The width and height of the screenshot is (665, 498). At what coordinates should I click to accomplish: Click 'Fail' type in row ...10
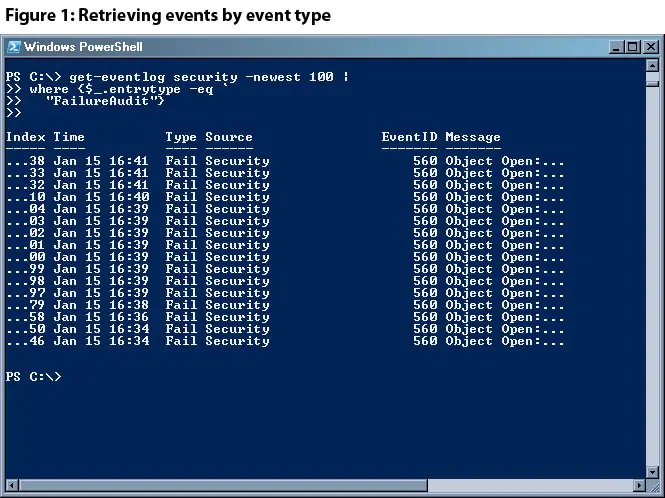coord(181,197)
